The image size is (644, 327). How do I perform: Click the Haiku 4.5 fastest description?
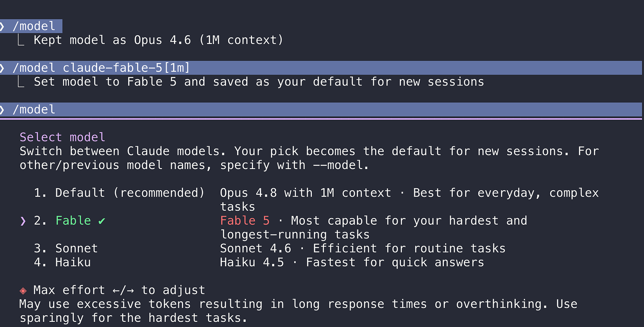click(x=352, y=263)
